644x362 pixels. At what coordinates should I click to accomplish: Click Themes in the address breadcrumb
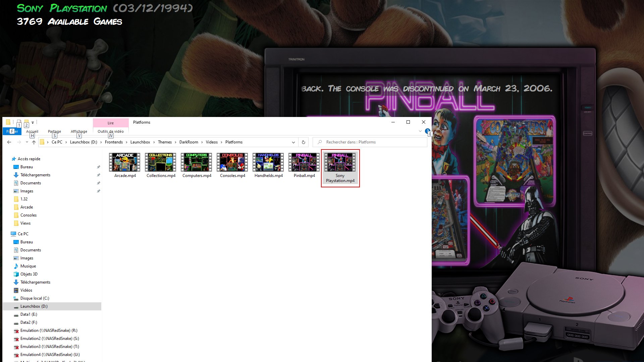pos(165,142)
